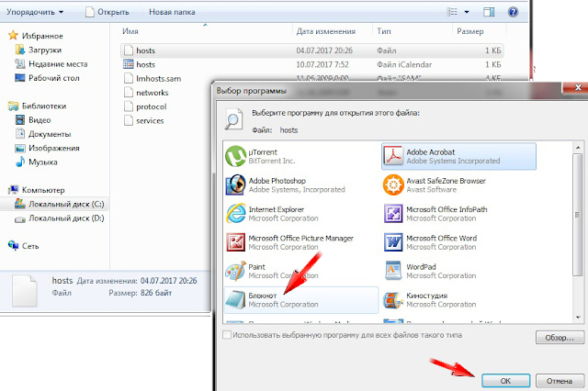The height and width of the screenshot is (391, 588).
Task: Choose the WordPad icon
Action: 393,271
